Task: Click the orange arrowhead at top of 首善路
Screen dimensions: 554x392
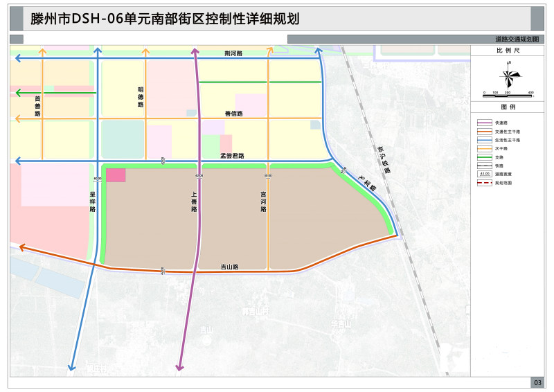Action: pos(42,52)
